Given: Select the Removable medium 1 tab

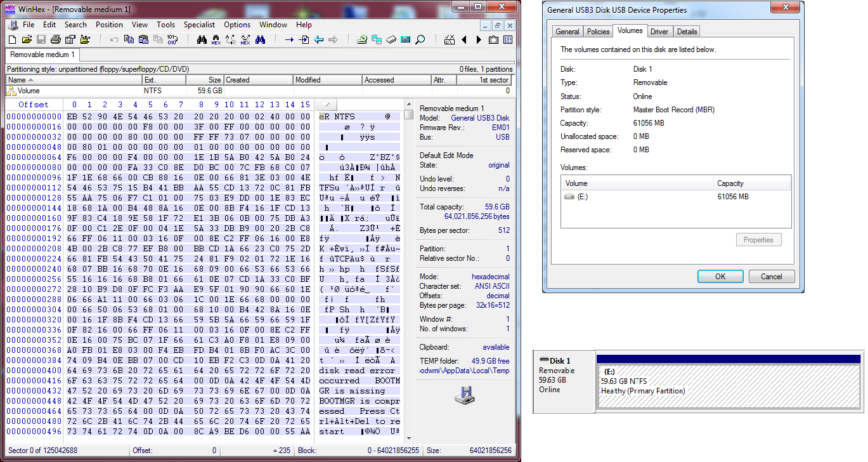Looking at the screenshot, I should click(x=42, y=55).
